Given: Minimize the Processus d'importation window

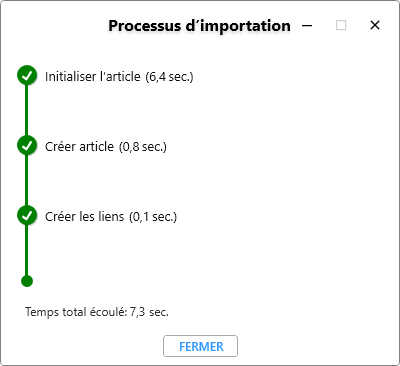Looking at the screenshot, I should (x=307, y=25).
